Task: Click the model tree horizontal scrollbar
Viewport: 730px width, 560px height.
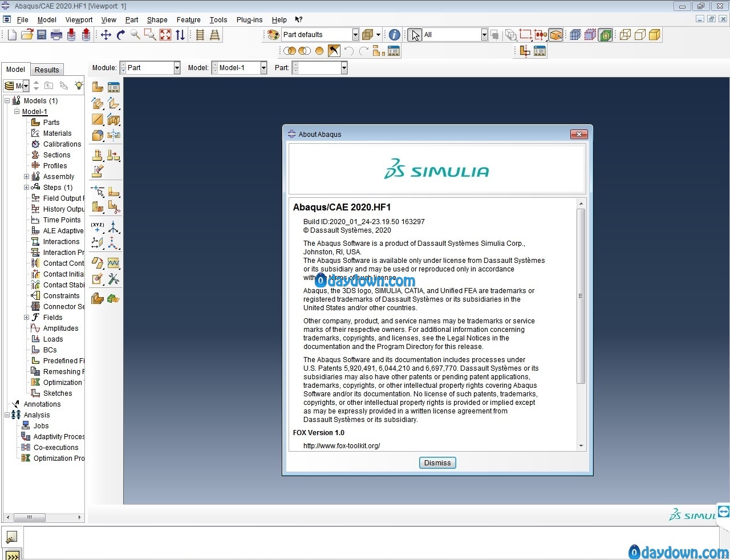Action: [x=29, y=518]
